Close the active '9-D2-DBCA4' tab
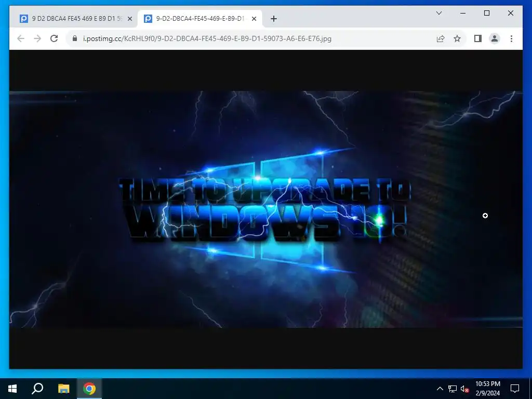This screenshot has width=532, height=399. (254, 19)
